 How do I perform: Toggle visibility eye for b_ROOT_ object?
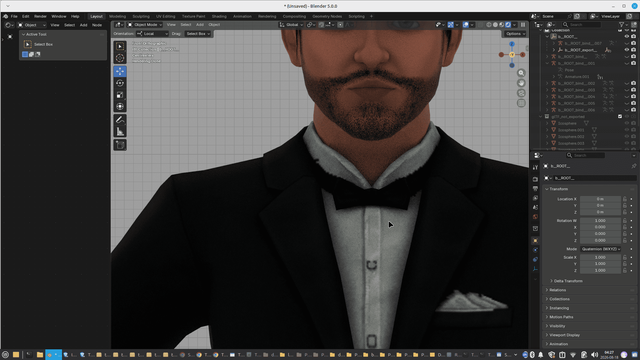pyautogui.click(x=627, y=37)
